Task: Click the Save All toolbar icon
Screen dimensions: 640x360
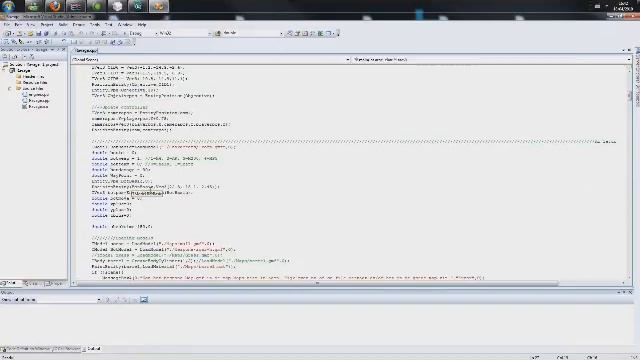Action: (x=46, y=33)
